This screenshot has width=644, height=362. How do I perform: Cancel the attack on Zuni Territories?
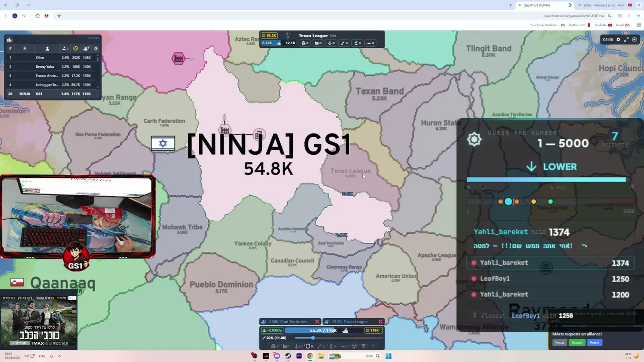(317, 322)
